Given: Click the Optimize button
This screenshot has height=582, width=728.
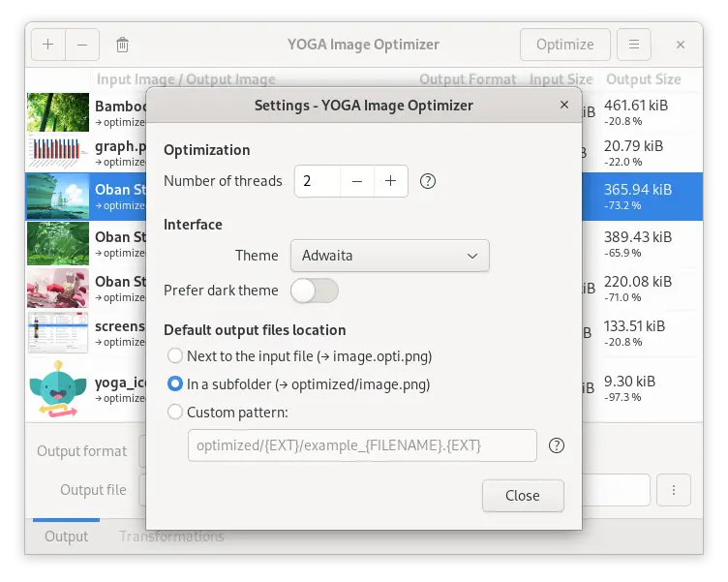Looking at the screenshot, I should [x=564, y=45].
